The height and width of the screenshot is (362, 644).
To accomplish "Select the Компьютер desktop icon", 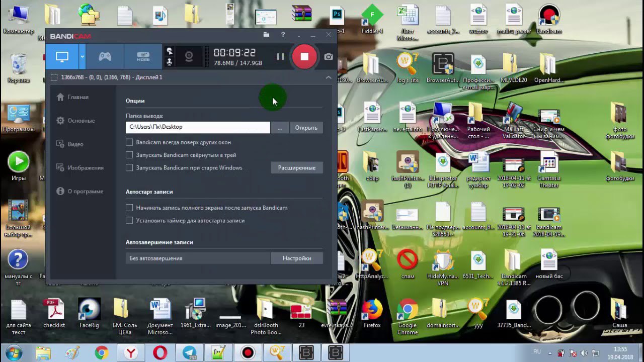I will click(19, 20).
